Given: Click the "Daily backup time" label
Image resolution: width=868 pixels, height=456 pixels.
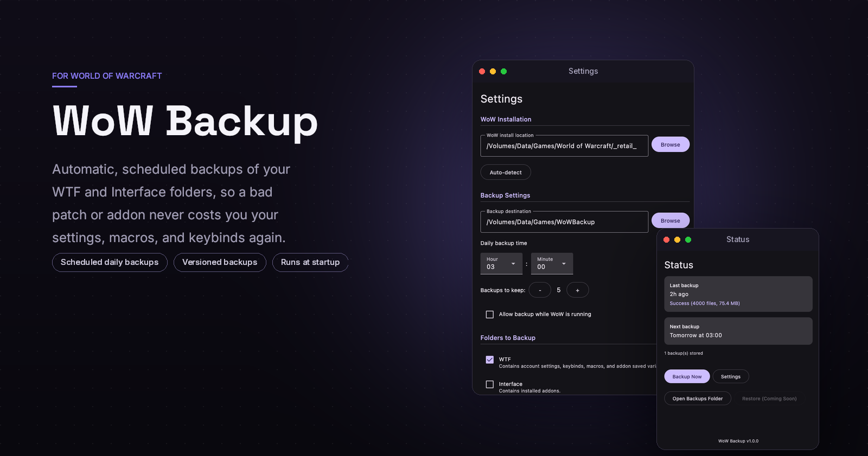Looking at the screenshot, I should tap(503, 243).
